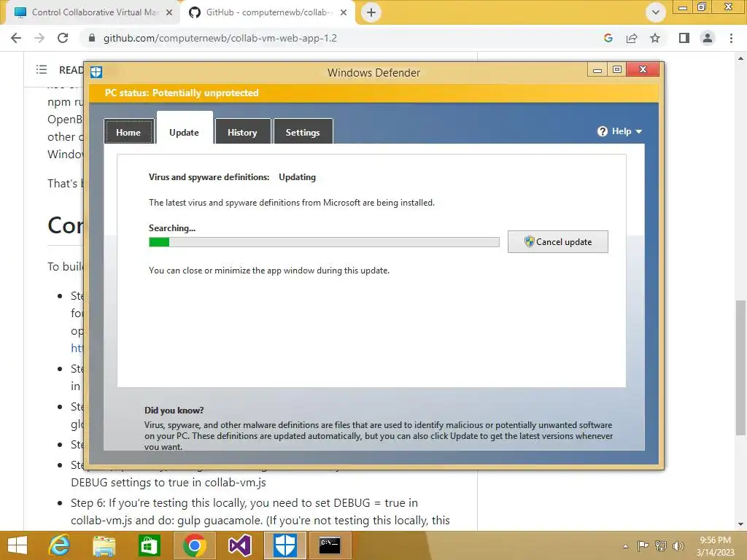747x560 pixels.
Task: Switch to Chrome in taskbar
Action: coord(194,545)
